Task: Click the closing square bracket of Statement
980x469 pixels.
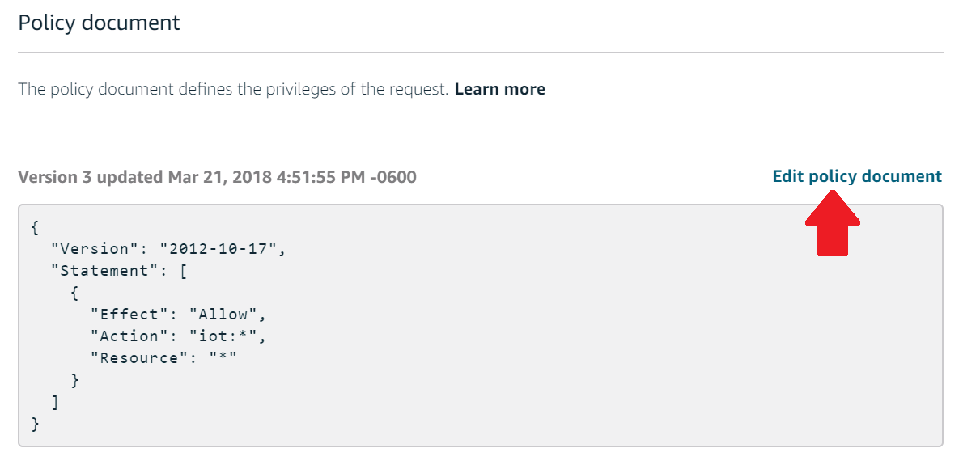Action: (55, 402)
